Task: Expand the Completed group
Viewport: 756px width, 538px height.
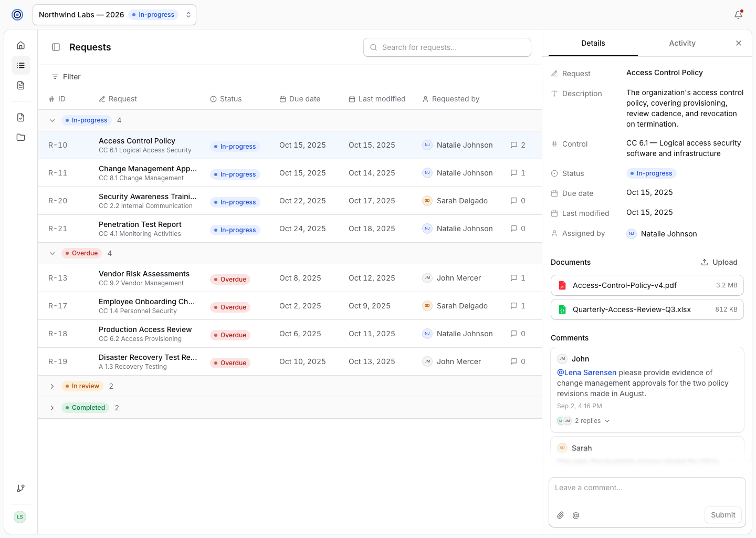Action: tap(52, 408)
